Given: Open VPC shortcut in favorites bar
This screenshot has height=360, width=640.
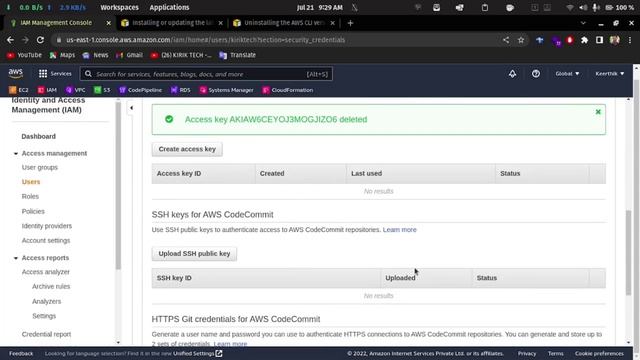Looking at the screenshot, I should [76, 90].
